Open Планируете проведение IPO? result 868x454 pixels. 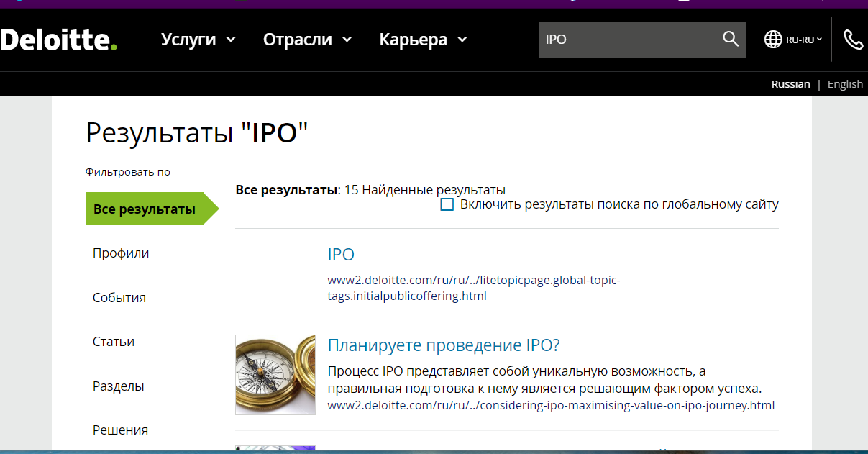point(444,345)
